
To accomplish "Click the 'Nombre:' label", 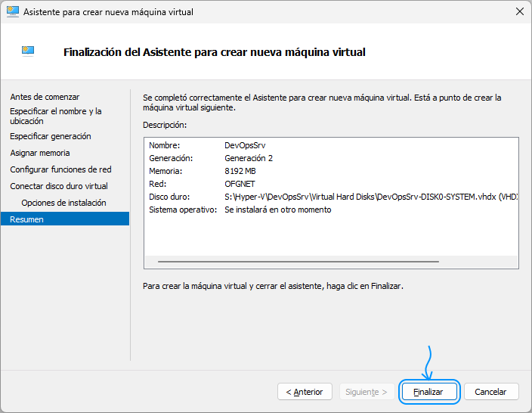I will point(165,145).
